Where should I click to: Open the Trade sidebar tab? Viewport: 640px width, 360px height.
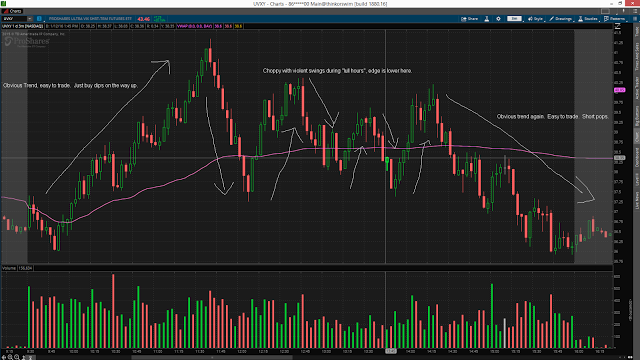[x=637, y=32]
